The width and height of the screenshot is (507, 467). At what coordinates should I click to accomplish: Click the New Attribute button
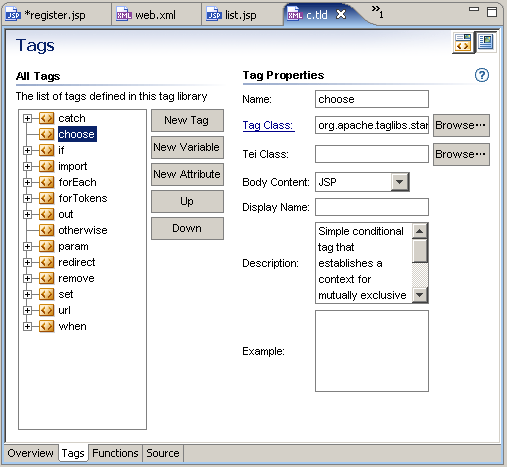[187, 174]
